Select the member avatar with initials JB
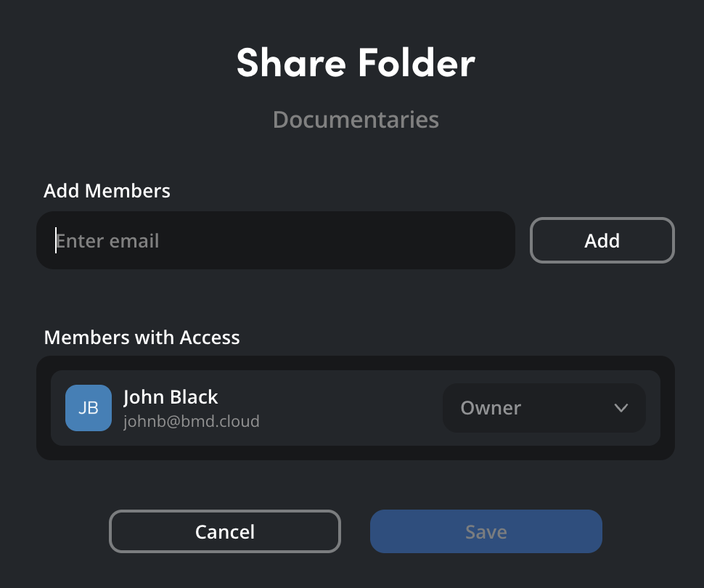This screenshot has width=704, height=588. [88, 408]
